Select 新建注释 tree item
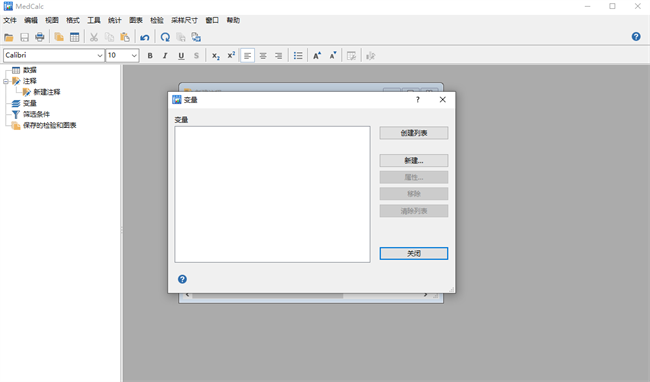This screenshot has height=382, width=650. [47, 92]
